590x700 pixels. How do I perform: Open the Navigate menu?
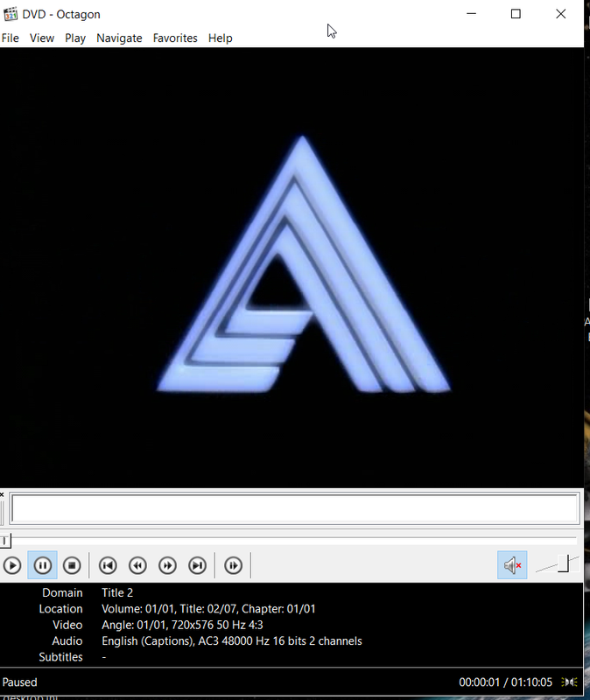[119, 38]
